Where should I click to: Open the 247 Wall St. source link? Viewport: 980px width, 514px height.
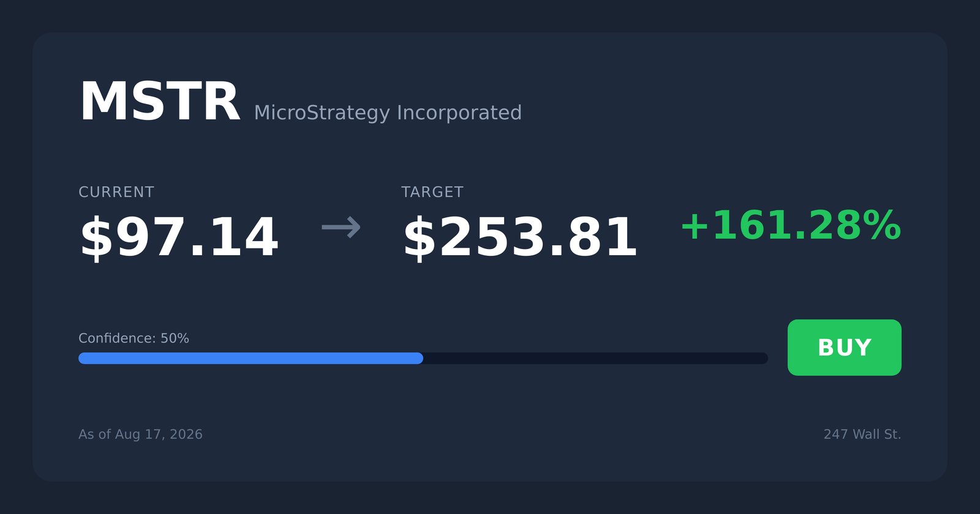[862, 434]
